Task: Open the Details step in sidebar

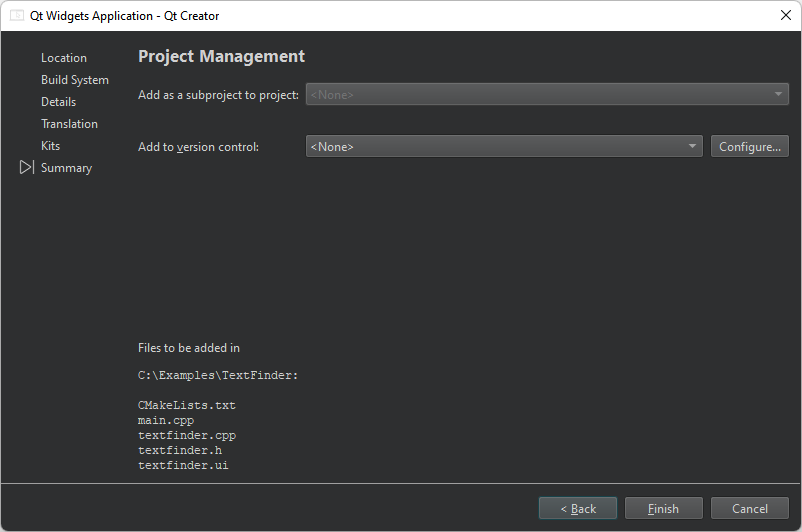Action: click(58, 102)
